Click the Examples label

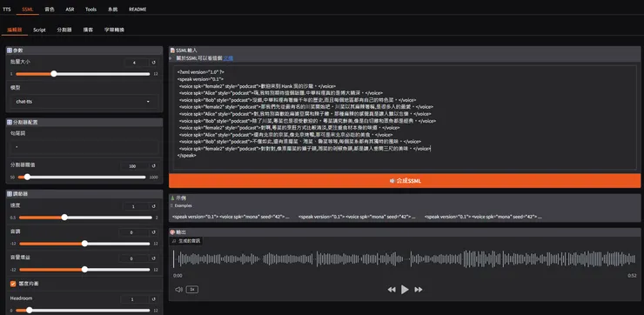[183, 205]
